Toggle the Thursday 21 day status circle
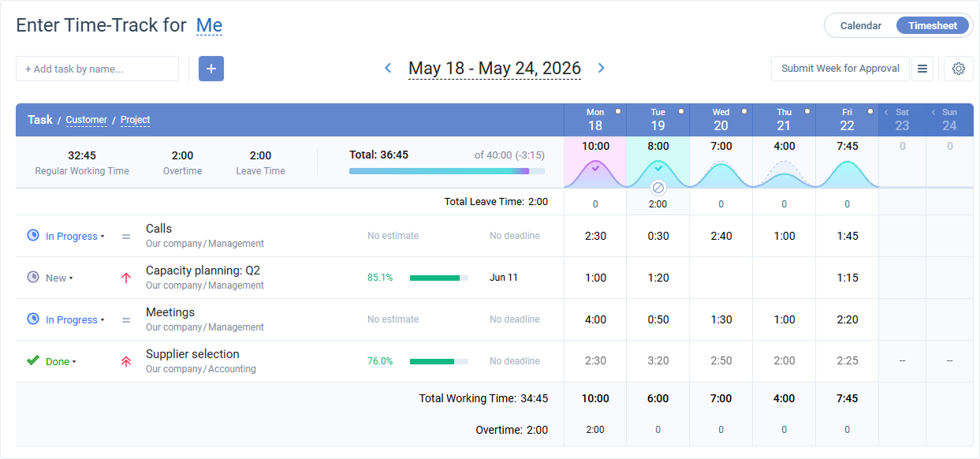Viewport: 980px width, 459px height. [807, 112]
